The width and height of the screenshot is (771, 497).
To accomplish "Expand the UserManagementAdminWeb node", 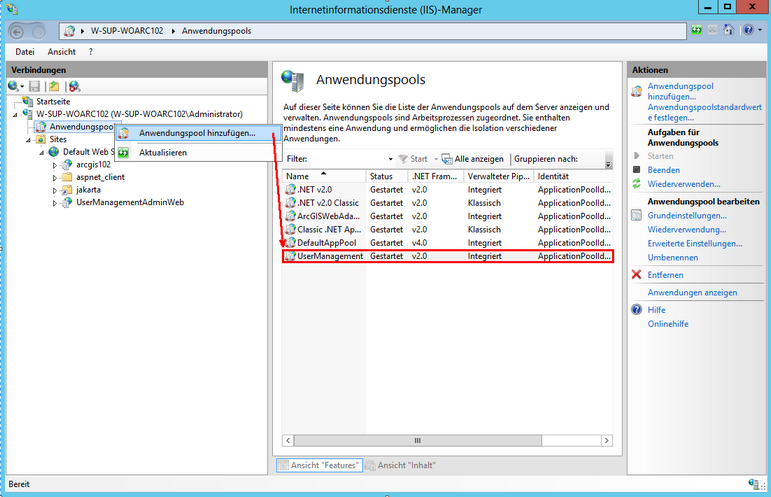I will (55, 203).
